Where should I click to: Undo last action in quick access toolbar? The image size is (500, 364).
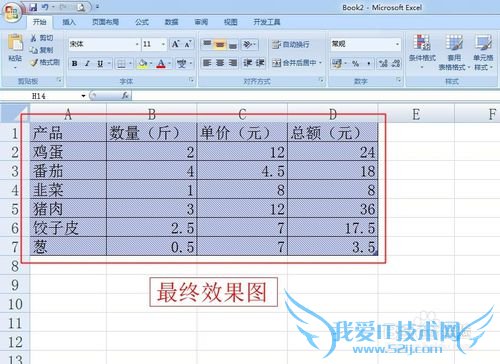(45, 7)
